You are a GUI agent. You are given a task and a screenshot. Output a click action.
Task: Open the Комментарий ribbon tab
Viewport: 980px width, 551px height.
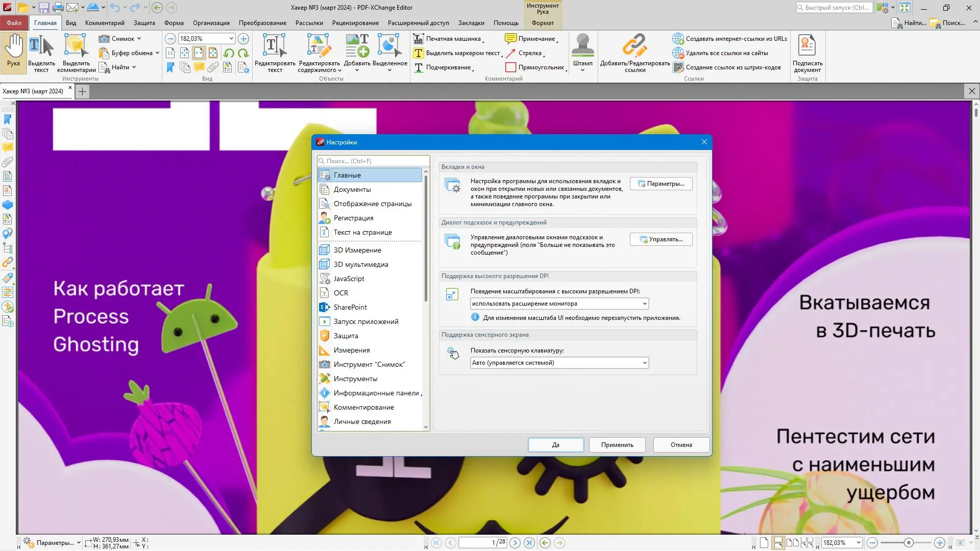point(105,23)
